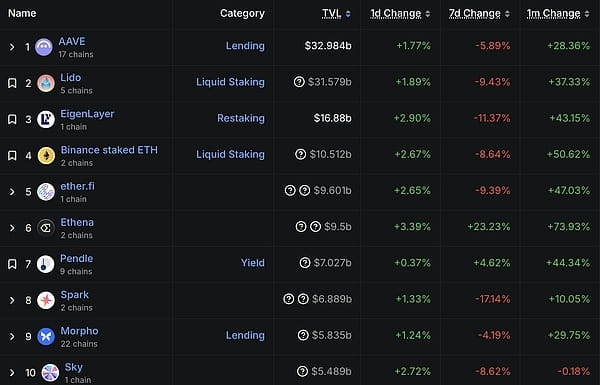600x385 pixels.
Task: Click the Sky logo icon
Action: pos(50,373)
